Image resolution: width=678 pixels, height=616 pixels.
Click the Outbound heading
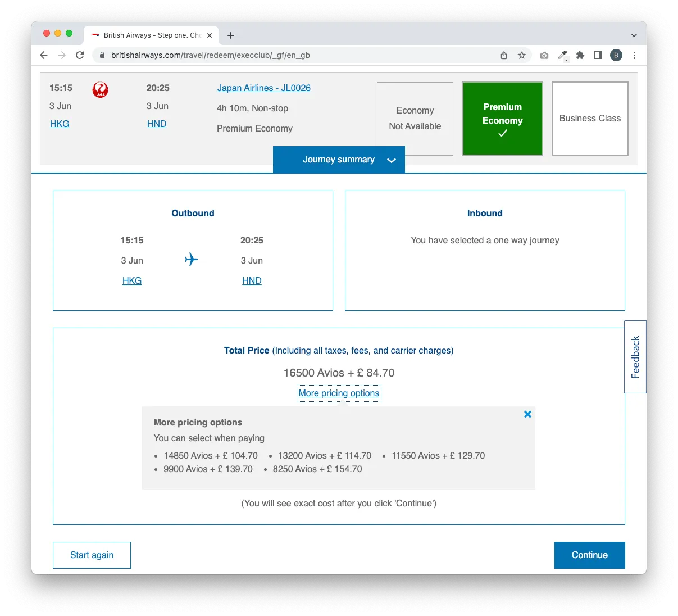click(x=193, y=213)
